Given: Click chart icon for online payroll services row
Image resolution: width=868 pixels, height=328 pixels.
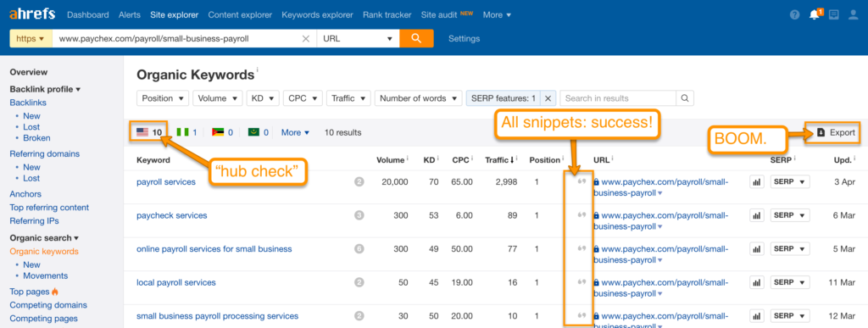Looking at the screenshot, I should coord(757,249).
